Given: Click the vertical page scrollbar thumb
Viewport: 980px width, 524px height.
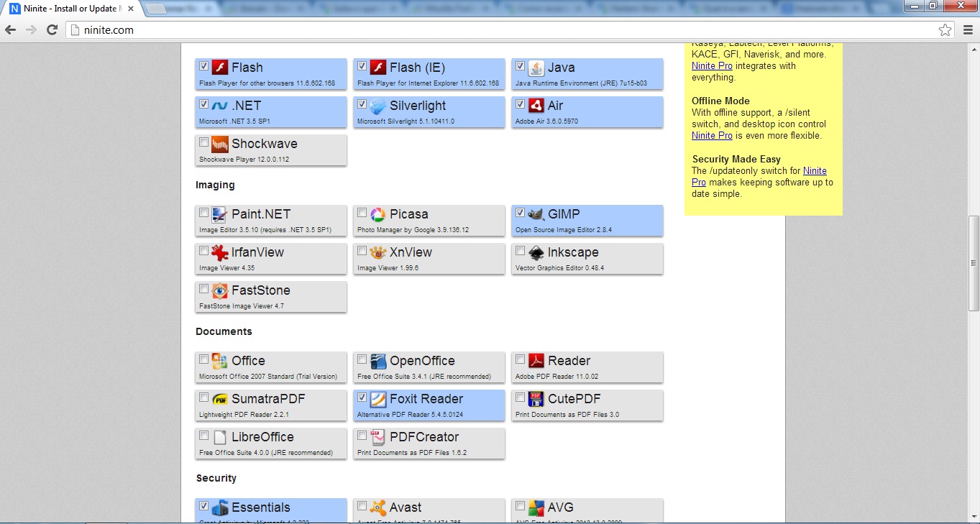Looking at the screenshot, I should click(974, 263).
